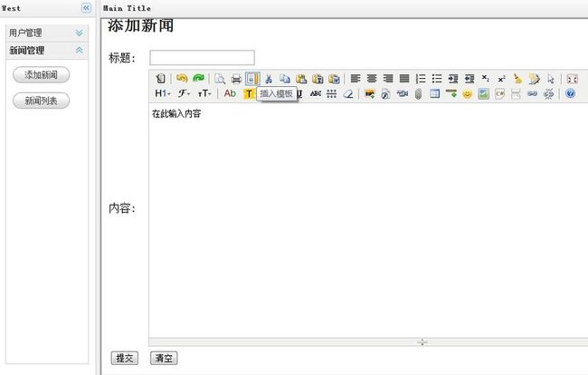Click the insert template (插入模板) icon

[252, 79]
